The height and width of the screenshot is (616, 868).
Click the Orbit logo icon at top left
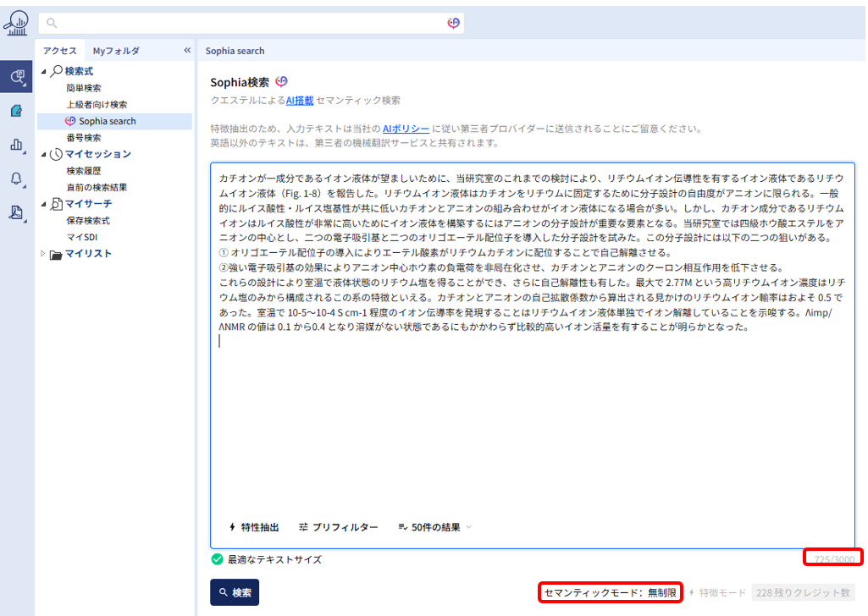pos(16,23)
